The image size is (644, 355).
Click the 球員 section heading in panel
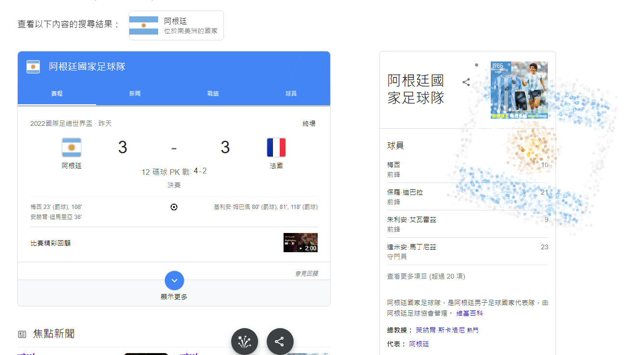click(396, 146)
